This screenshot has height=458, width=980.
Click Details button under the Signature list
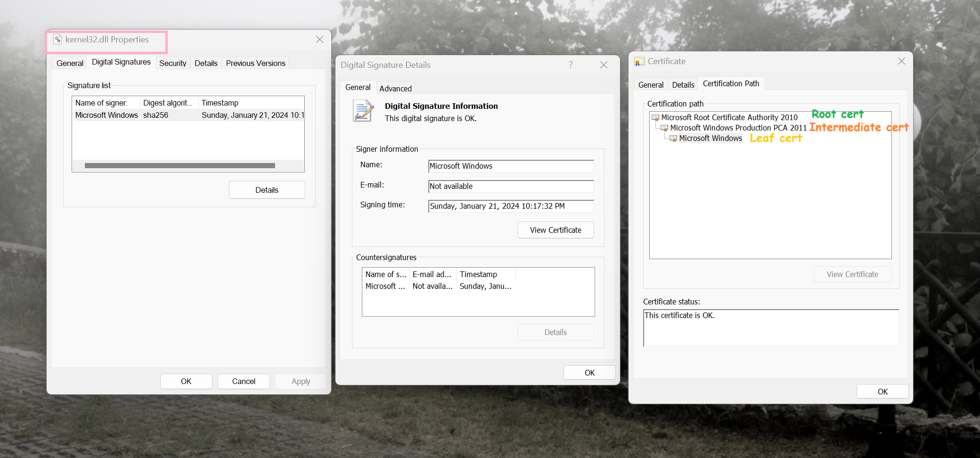(x=267, y=190)
